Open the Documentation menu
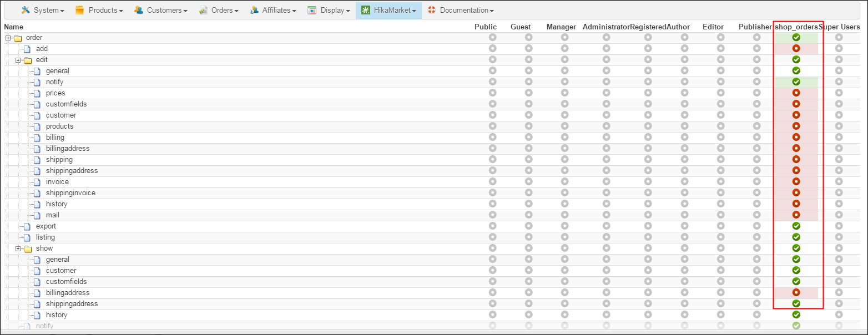 tap(465, 10)
